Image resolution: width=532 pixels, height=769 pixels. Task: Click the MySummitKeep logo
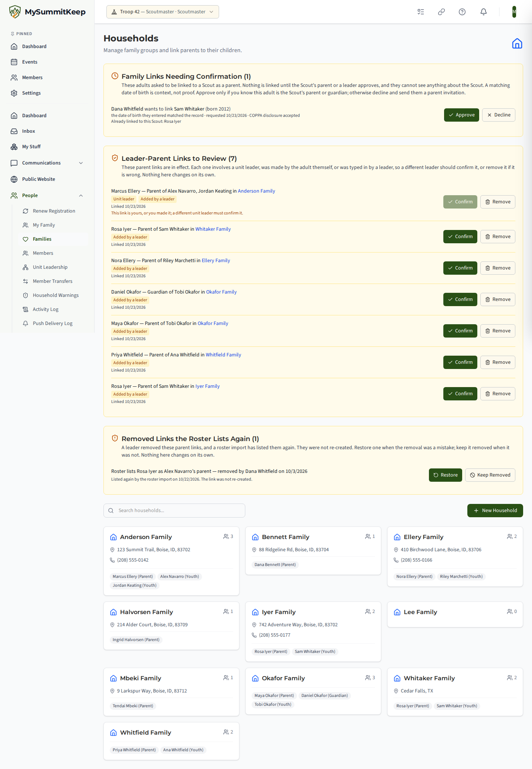click(47, 12)
